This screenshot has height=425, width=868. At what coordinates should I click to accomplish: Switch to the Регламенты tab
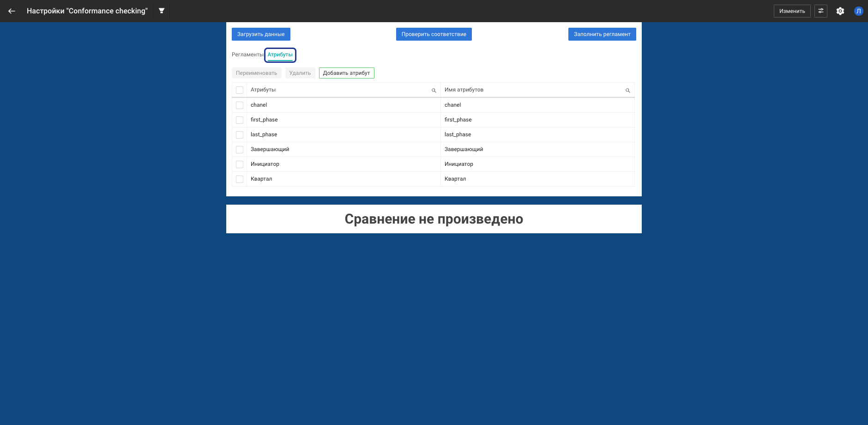tap(247, 55)
